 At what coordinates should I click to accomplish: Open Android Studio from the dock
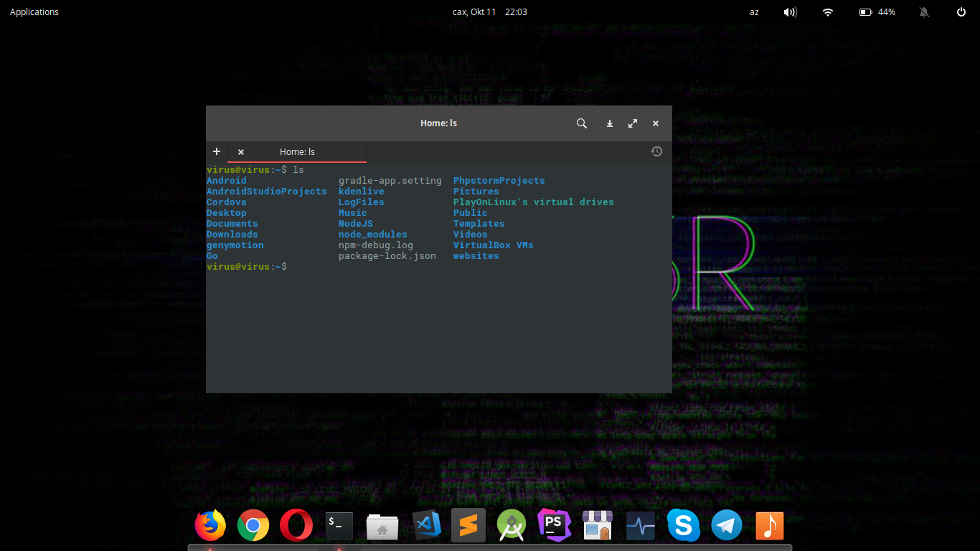pos(512,526)
